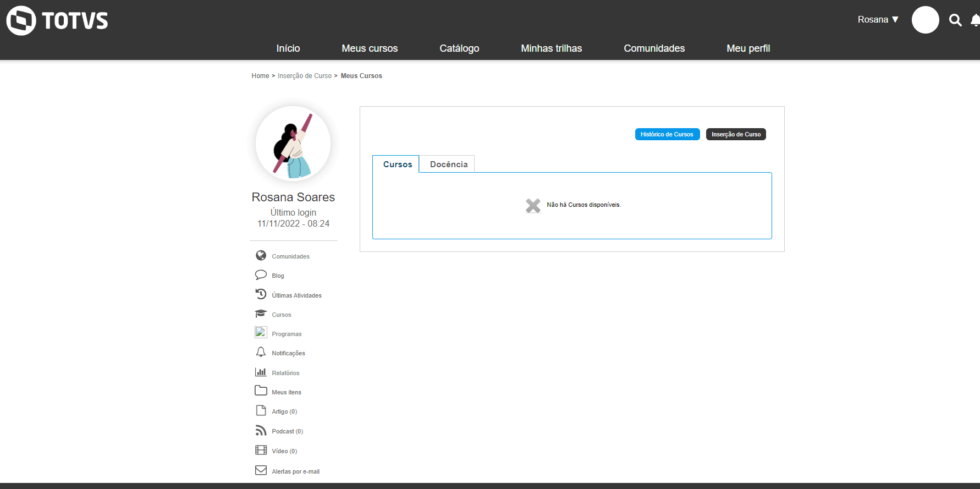Click the Rosana Soares profile picture

293,144
